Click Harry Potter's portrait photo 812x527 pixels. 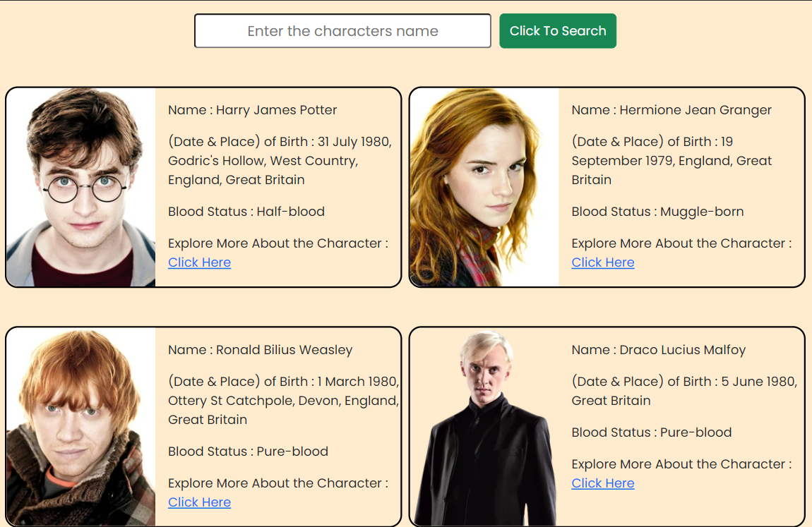click(80, 187)
